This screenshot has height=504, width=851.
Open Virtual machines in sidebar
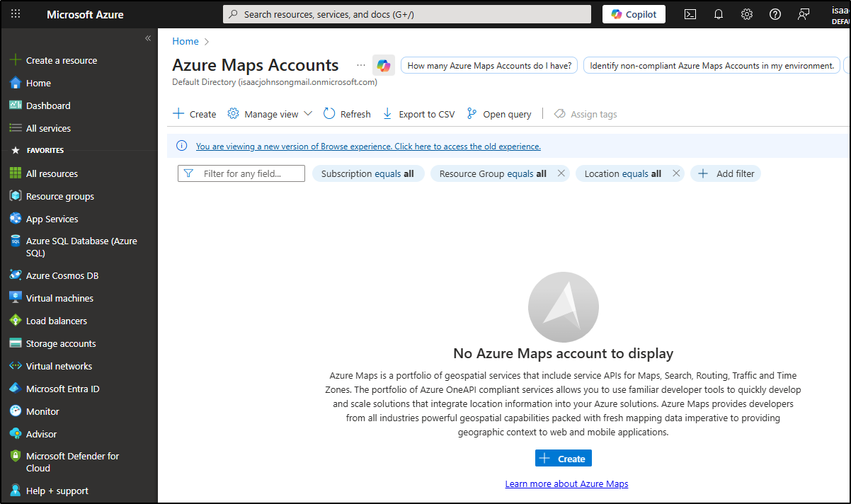coord(59,298)
